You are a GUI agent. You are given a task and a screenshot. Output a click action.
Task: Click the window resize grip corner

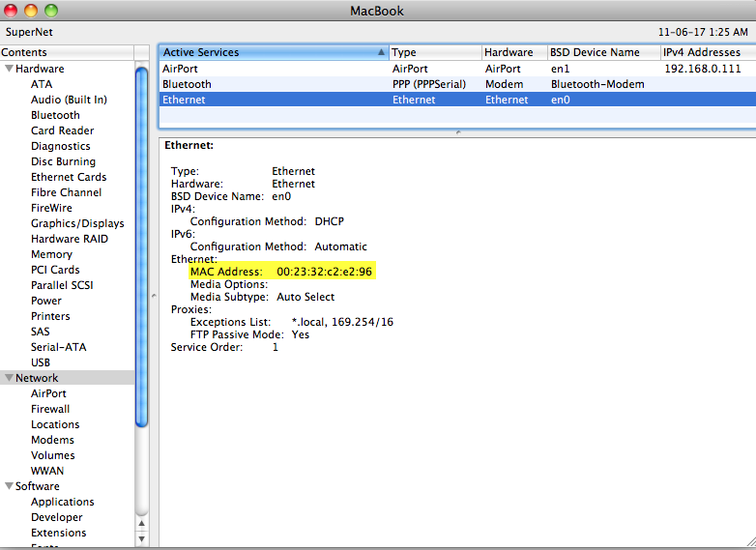pos(750,542)
